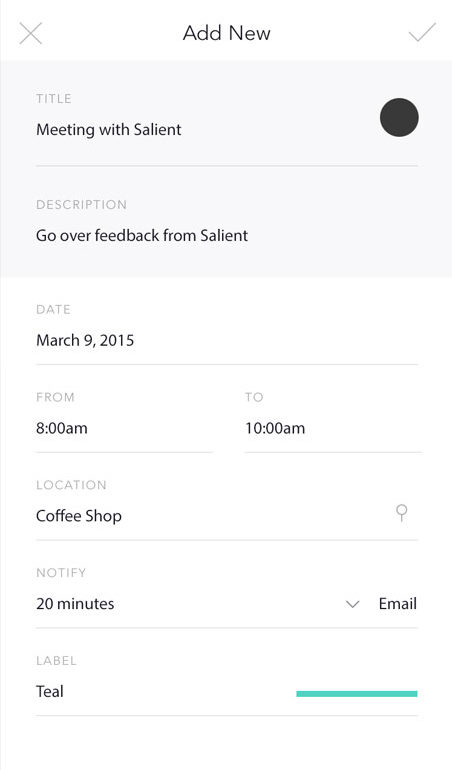This screenshot has height=770, width=452.
Task: Tap the location pin icon
Action: pyautogui.click(x=401, y=513)
